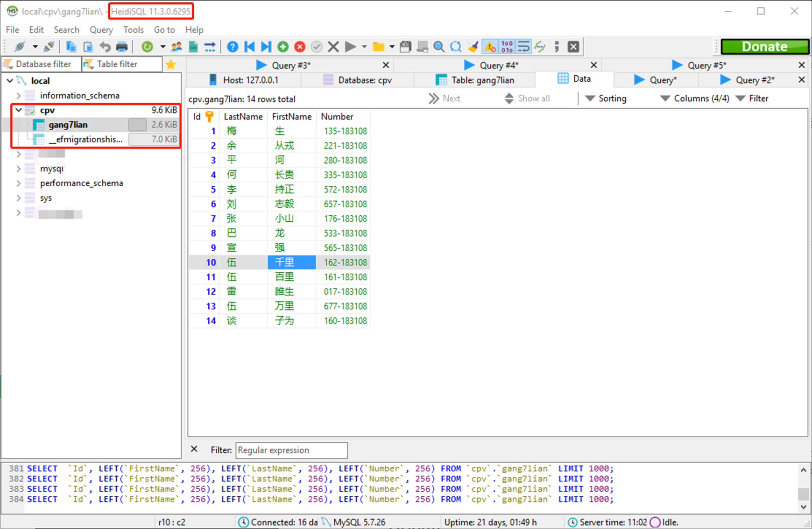Open the connect icon's dropdown arrow
The image size is (812, 529).
pyautogui.click(x=35, y=47)
